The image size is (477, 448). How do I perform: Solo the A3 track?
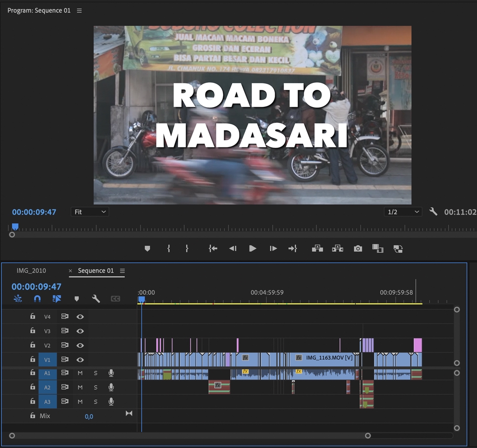coord(95,401)
